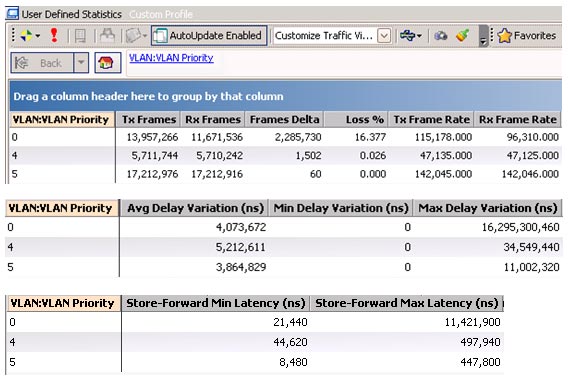Select the Min Latency value 21,440
568x381 pixels.
point(290,322)
